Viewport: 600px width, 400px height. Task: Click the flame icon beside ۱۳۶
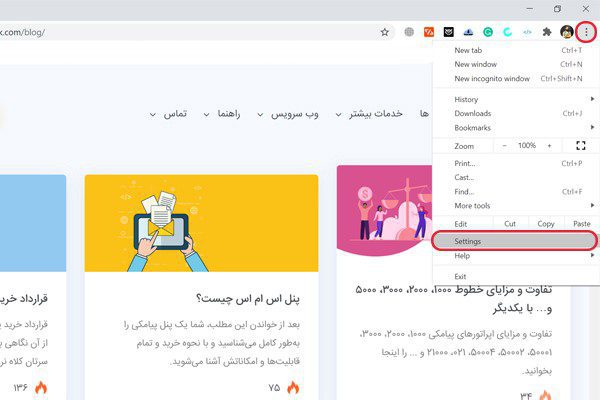pos(41,387)
